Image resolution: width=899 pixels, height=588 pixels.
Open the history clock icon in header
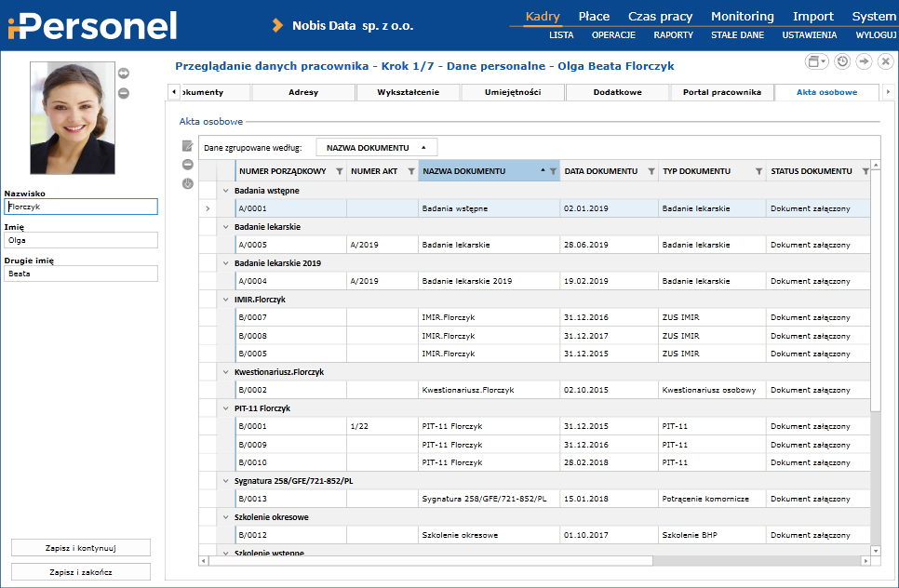point(841,61)
